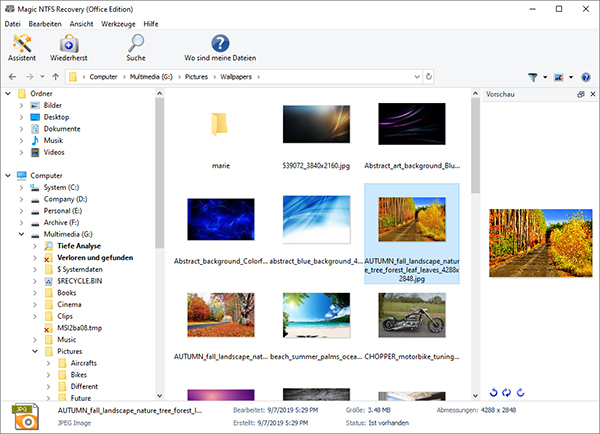Image resolution: width=600 pixels, height=434 pixels.
Task: Select the Tiefe Analyse magnifier icon
Action: (x=49, y=246)
